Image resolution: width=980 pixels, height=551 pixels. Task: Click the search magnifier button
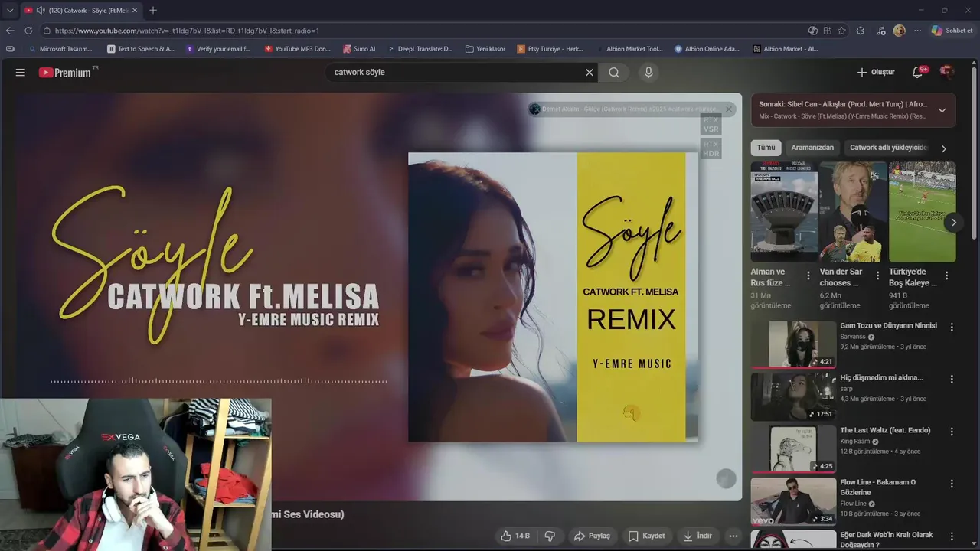point(614,72)
